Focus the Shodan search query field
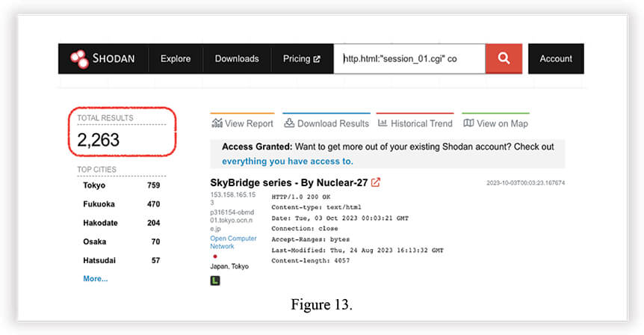This screenshot has width=644, height=335. pyautogui.click(x=409, y=59)
